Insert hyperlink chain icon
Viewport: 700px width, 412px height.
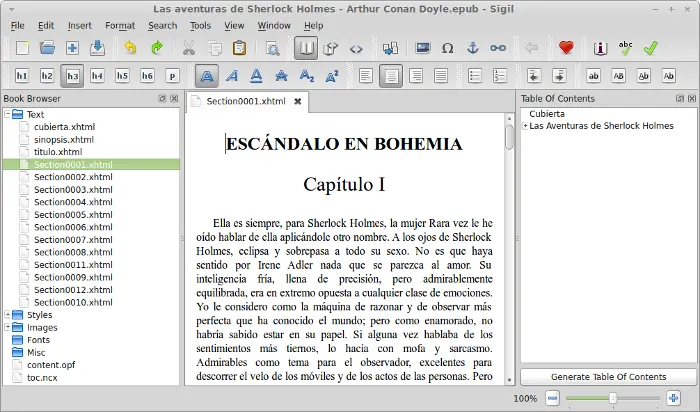[498, 48]
